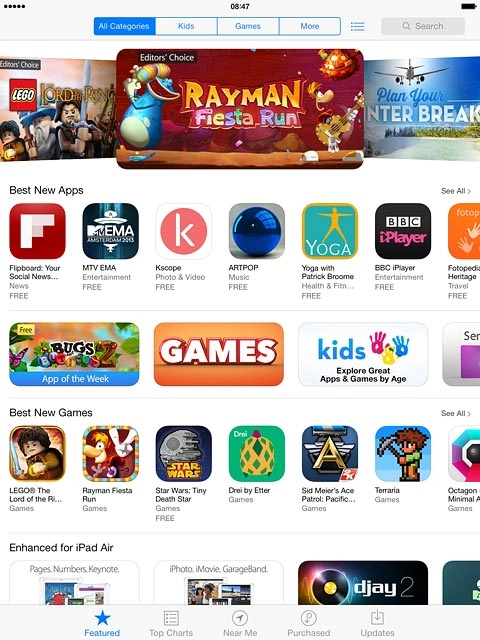This screenshot has width=480, height=640.
Task: Switch to the Top Charts tab
Action: click(x=171, y=624)
